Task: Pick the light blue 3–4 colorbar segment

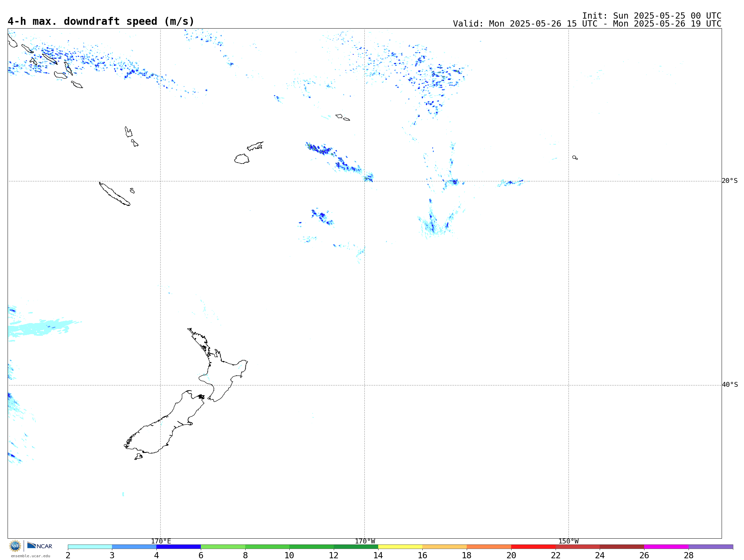Action: (134, 547)
